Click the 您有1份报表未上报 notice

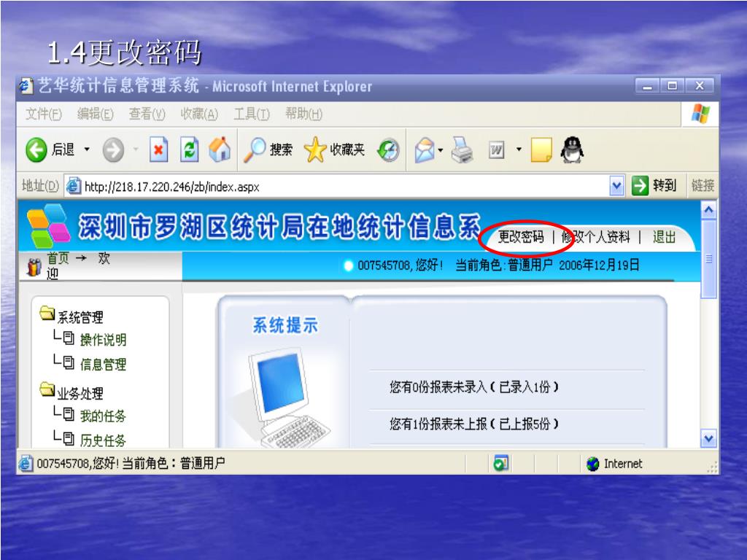point(474,424)
